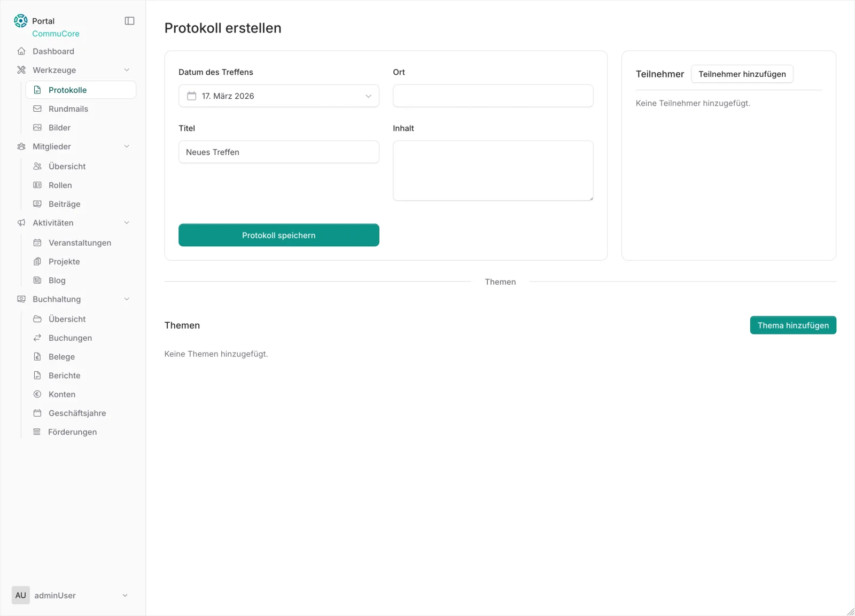Click the Bilder image icon

[x=37, y=128]
